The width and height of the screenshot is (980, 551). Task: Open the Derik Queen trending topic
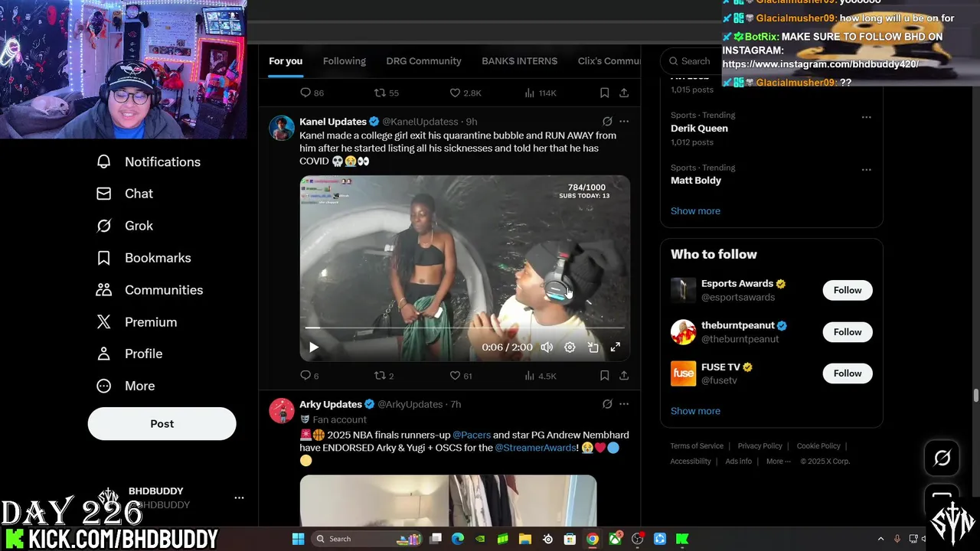(699, 129)
